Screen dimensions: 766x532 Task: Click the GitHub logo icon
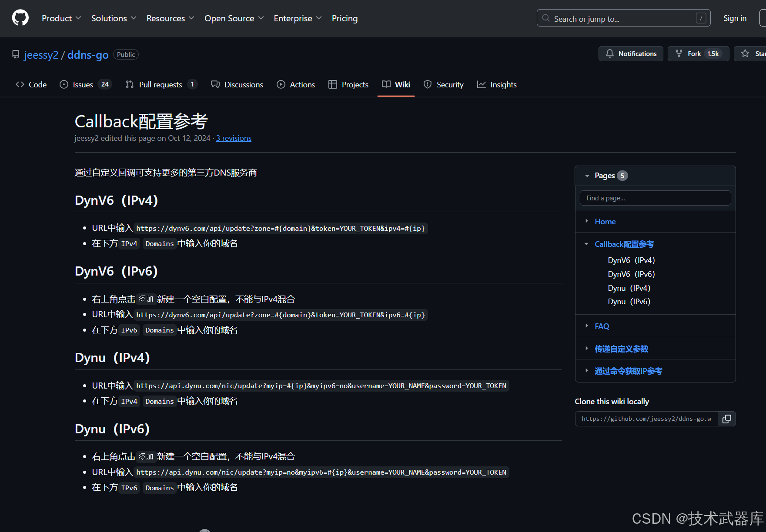coord(20,18)
